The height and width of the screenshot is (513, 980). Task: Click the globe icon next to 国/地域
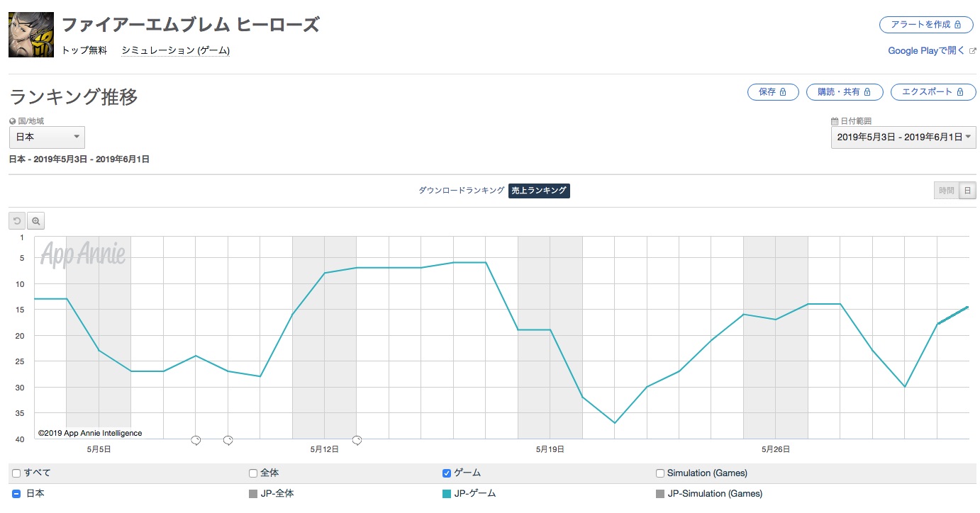click(x=13, y=121)
